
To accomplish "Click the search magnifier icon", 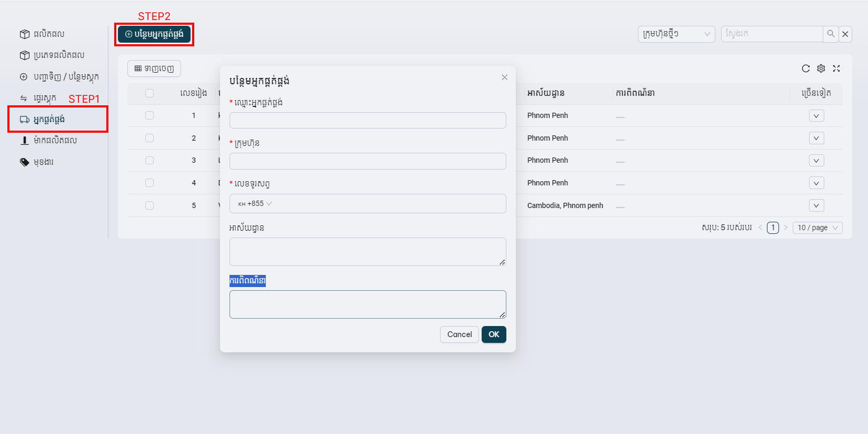I will (x=831, y=34).
